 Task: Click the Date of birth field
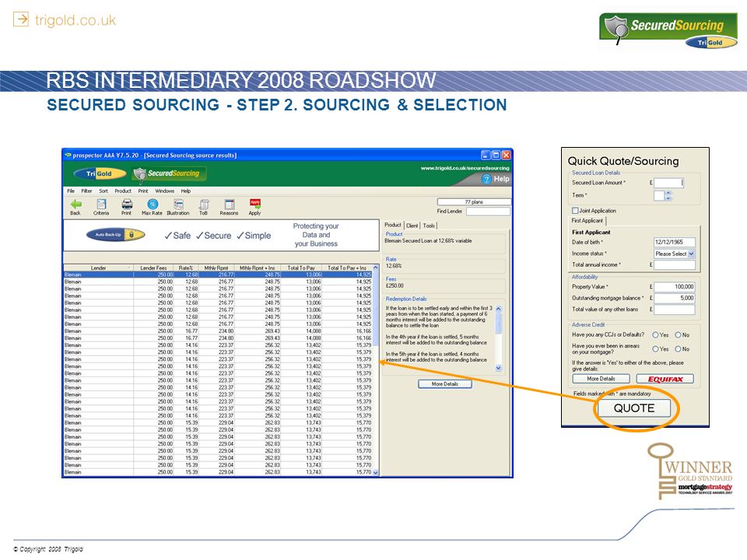674,242
